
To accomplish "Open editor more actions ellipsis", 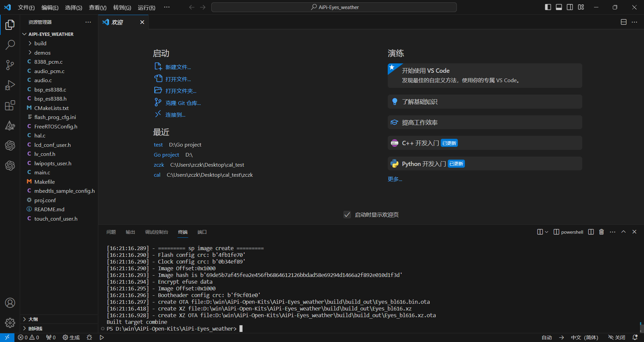I will pos(634,22).
